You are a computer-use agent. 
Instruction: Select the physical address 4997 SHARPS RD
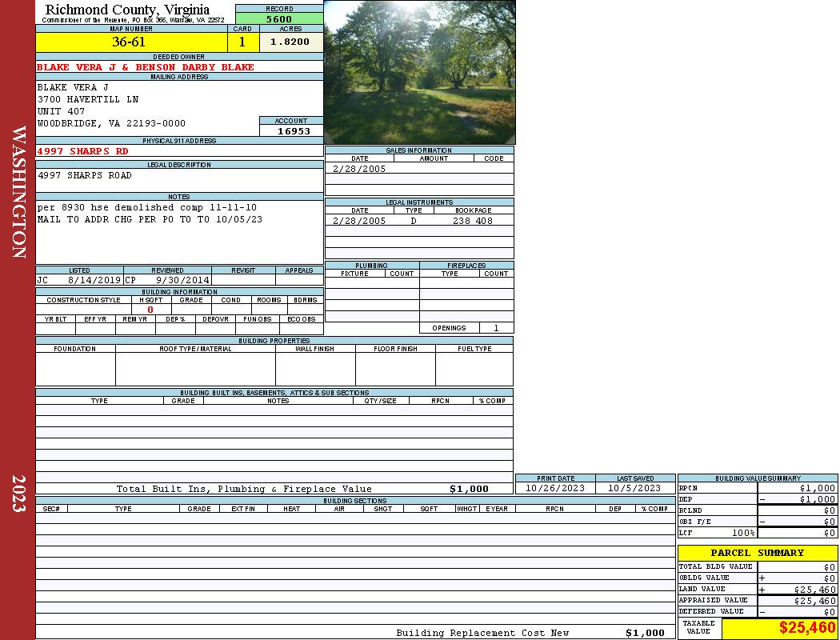(x=82, y=151)
